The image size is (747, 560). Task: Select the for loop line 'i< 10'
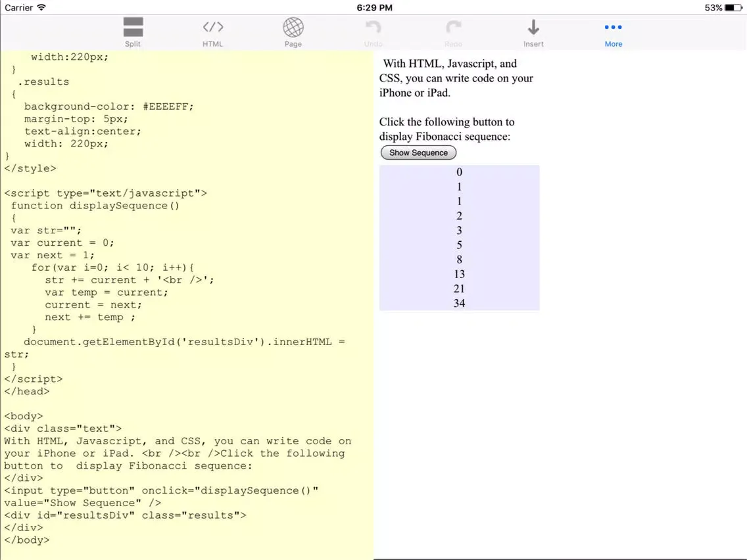coord(113,268)
